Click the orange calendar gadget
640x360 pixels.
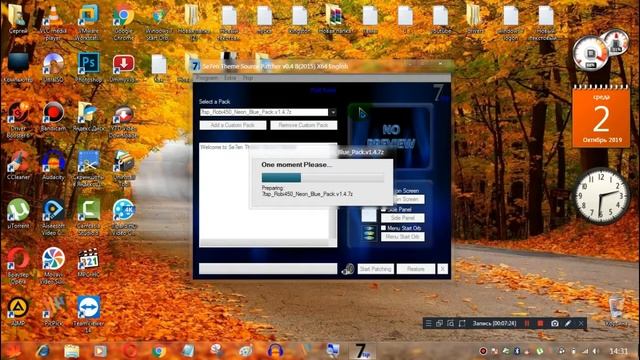point(601,117)
